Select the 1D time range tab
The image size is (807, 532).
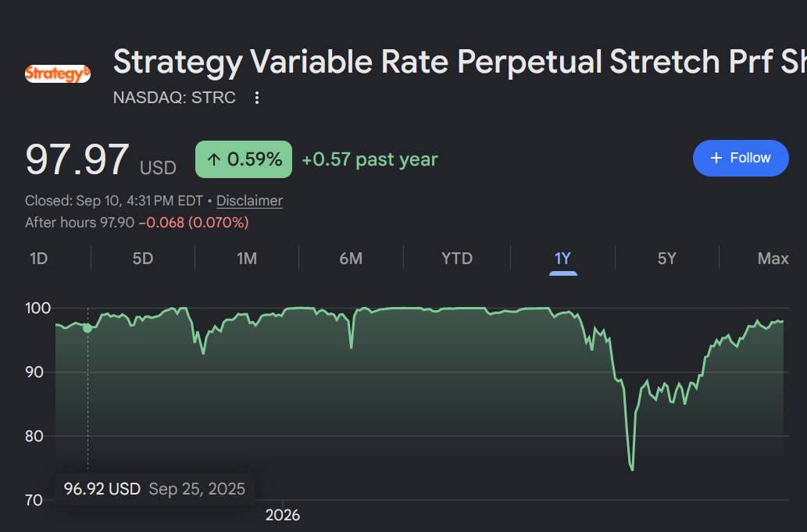[38, 259]
